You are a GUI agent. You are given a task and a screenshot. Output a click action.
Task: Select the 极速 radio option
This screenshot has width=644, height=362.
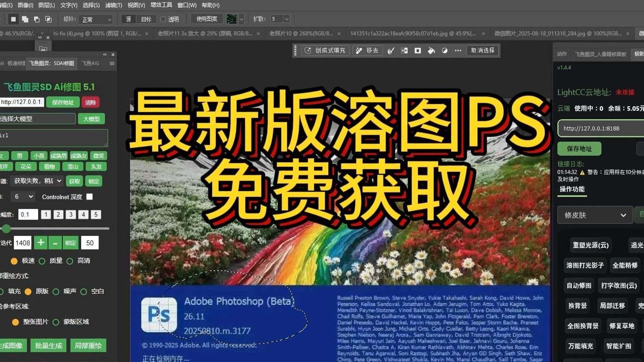pyautogui.click(x=14, y=261)
